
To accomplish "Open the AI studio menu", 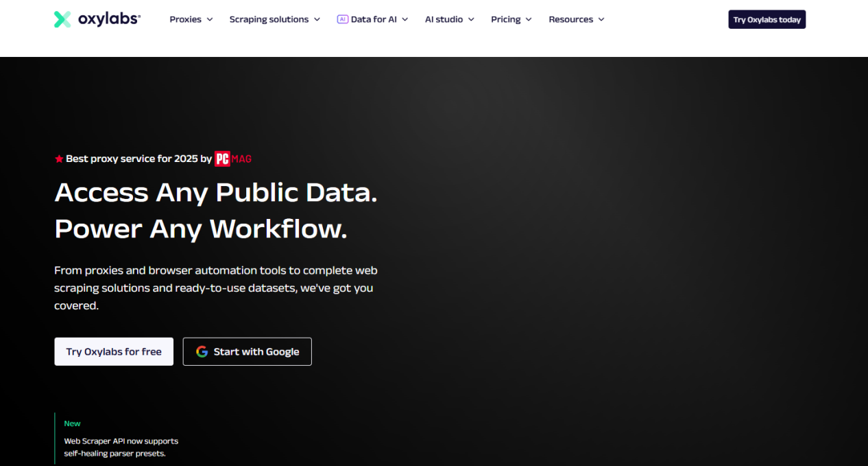I will 450,19.
